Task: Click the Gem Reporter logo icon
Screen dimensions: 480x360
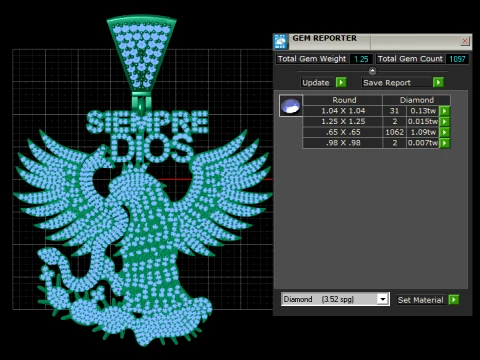Action: coord(280,42)
